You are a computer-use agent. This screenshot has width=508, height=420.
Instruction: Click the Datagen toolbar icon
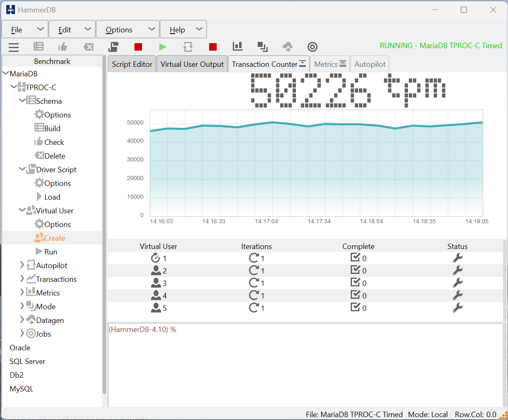pos(288,47)
